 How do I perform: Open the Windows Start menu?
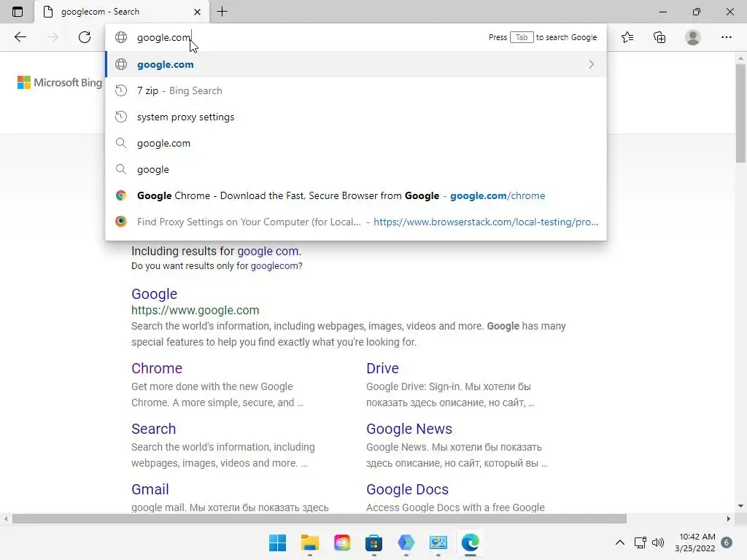pos(277,542)
